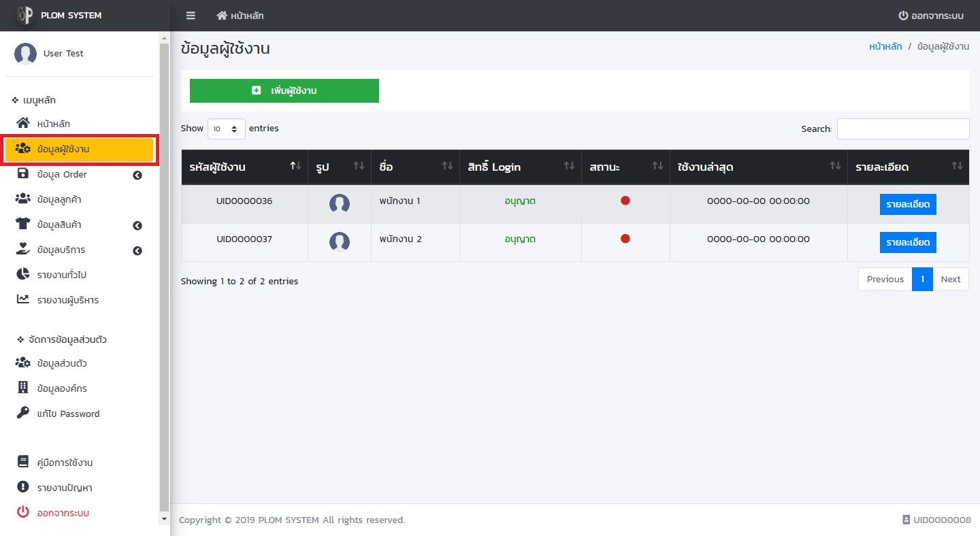This screenshot has height=536, width=980.
Task: Click inside the Search input field
Action: [x=902, y=129]
